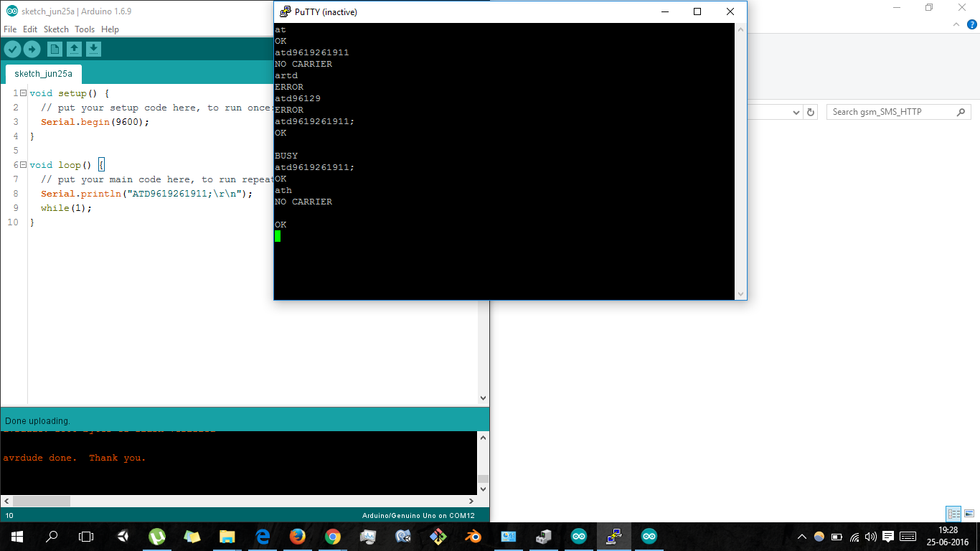Click the Verify sketch checkmark button

(x=12, y=49)
